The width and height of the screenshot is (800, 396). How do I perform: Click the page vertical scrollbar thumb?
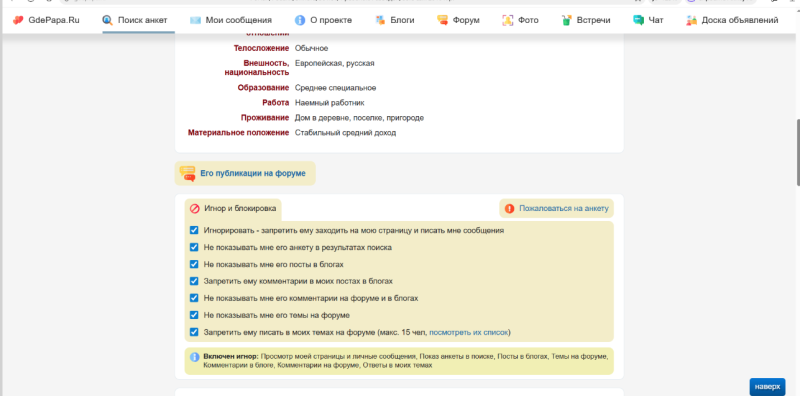(797, 153)
